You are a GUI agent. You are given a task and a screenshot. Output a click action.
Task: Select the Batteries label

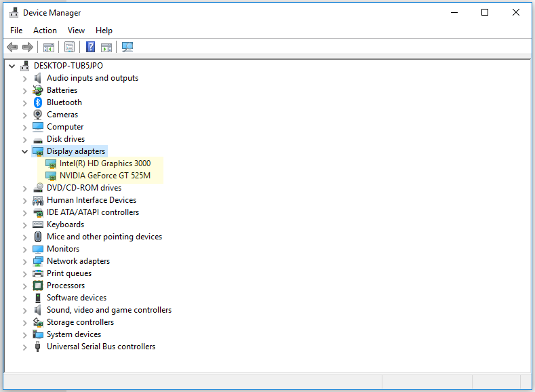point(62,90)
